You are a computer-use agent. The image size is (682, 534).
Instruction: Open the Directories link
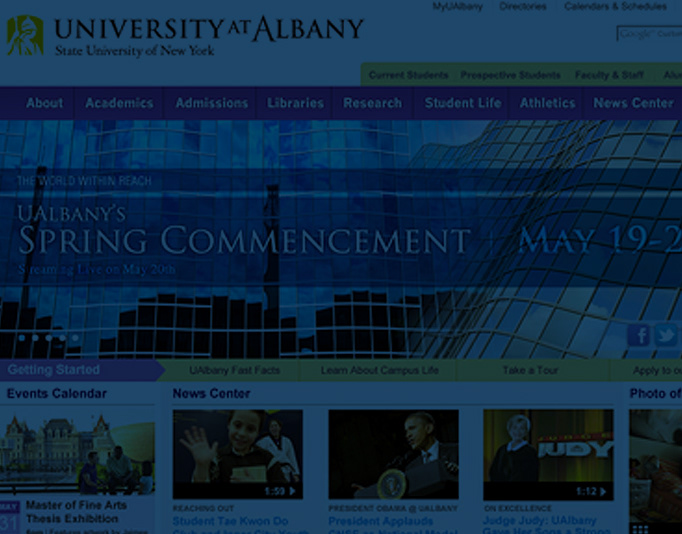523,7
